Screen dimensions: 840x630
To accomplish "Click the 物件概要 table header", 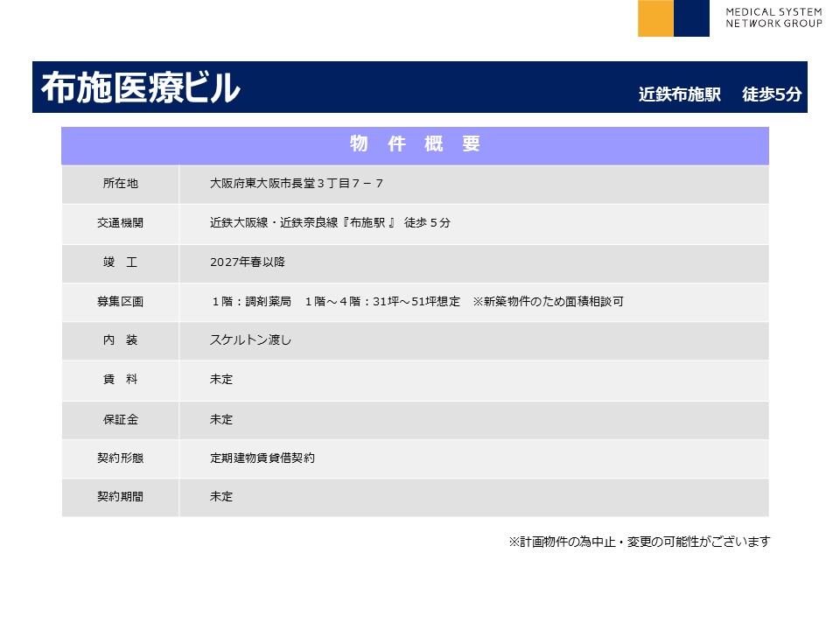I will (x=415, y=145).
